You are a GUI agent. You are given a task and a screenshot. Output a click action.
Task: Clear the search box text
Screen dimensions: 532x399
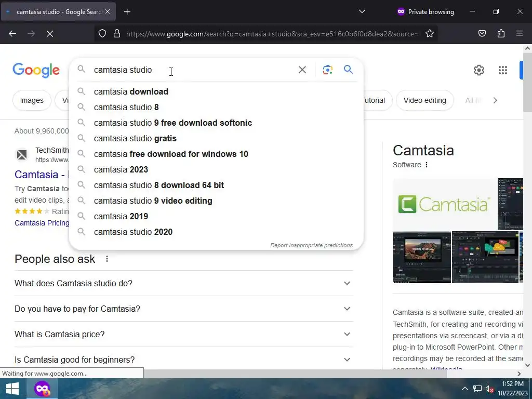(x=302, y=70)
